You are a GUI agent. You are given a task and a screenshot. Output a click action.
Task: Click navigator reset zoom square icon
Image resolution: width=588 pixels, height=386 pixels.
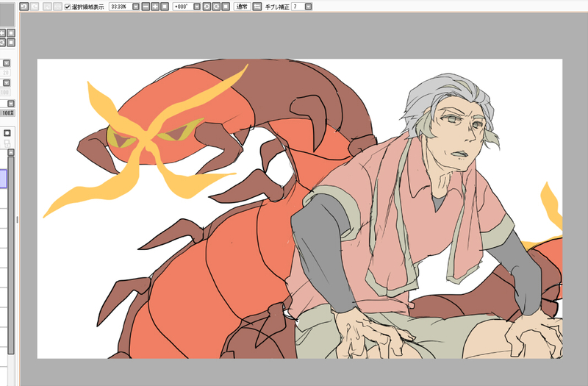click(11, 33)
